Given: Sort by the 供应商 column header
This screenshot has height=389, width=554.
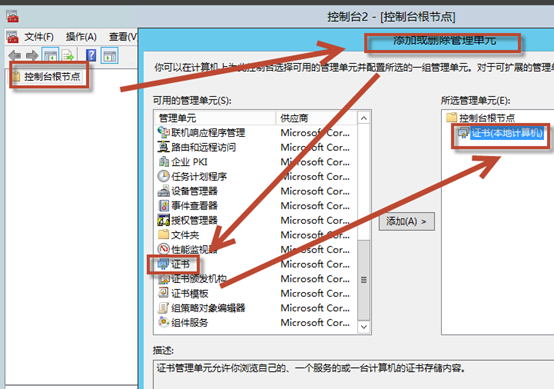Looking at the screenshot, I should [x=316, y=118].
